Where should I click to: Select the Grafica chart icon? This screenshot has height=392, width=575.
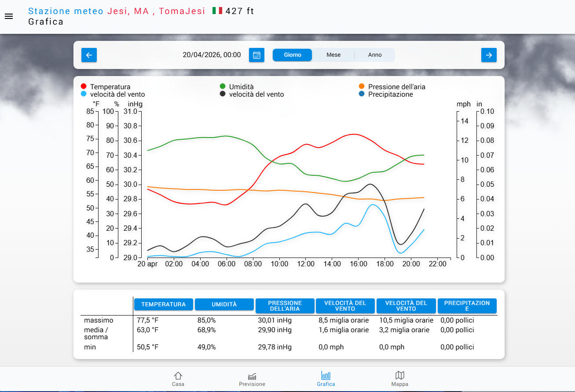[326, 379]
